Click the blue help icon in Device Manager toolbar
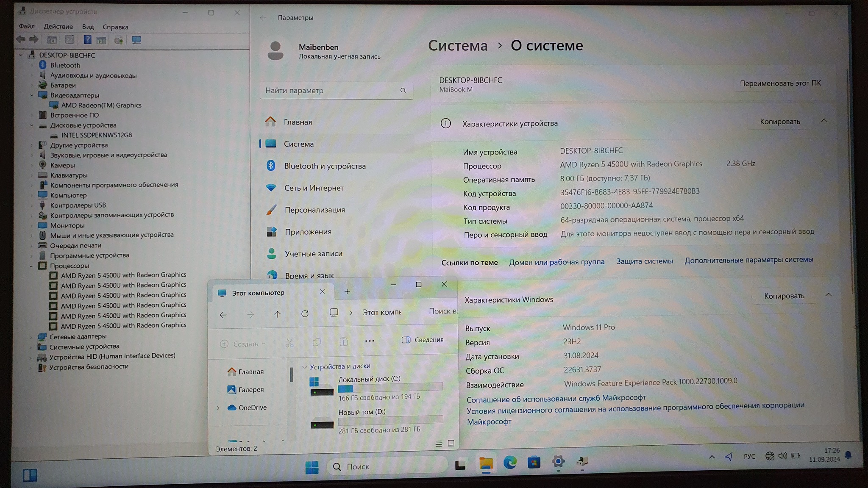The height and width of the screenshot is (488, 868). (87, 40)
